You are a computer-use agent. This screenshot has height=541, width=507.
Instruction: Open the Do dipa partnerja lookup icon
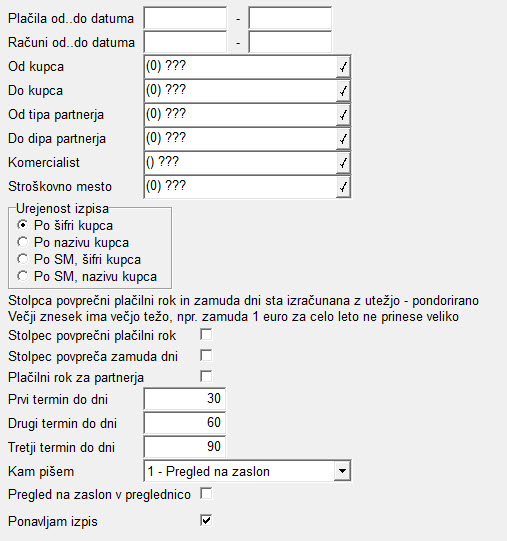click(x=343, y=139)
